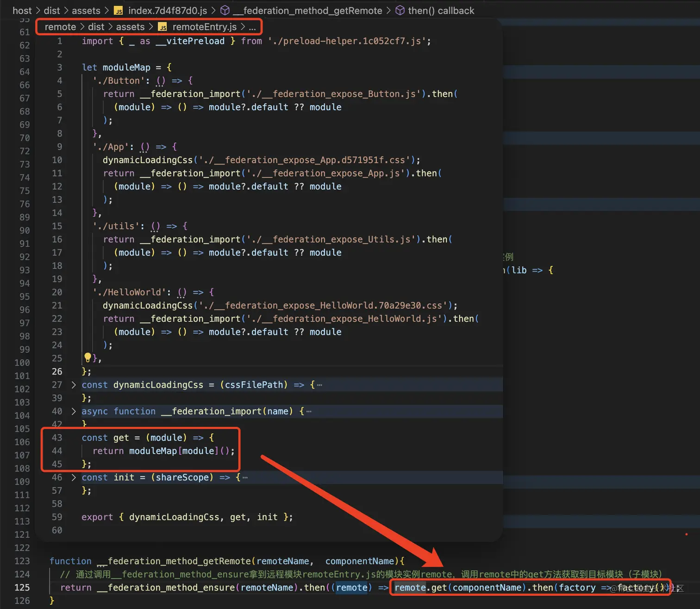This screenshot has height=609, width=700.
Task: Click __federation_method_ensure call on line 125
Action: tap(166, 587)
